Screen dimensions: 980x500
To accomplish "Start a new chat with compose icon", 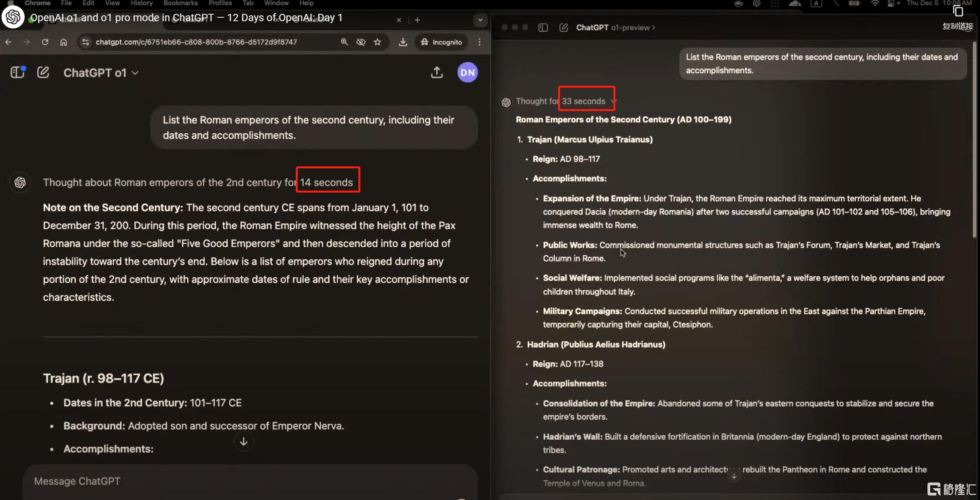I will [x=43, y=72].
